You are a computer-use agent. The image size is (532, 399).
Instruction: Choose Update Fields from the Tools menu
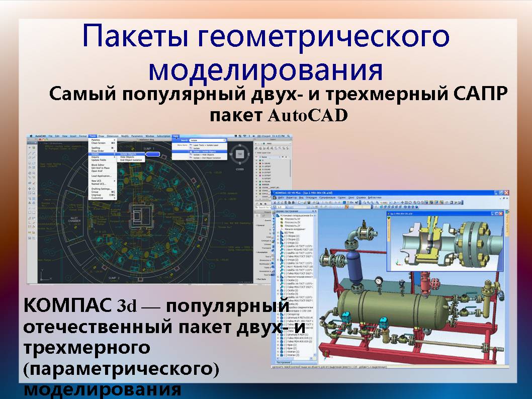(103, 160)
